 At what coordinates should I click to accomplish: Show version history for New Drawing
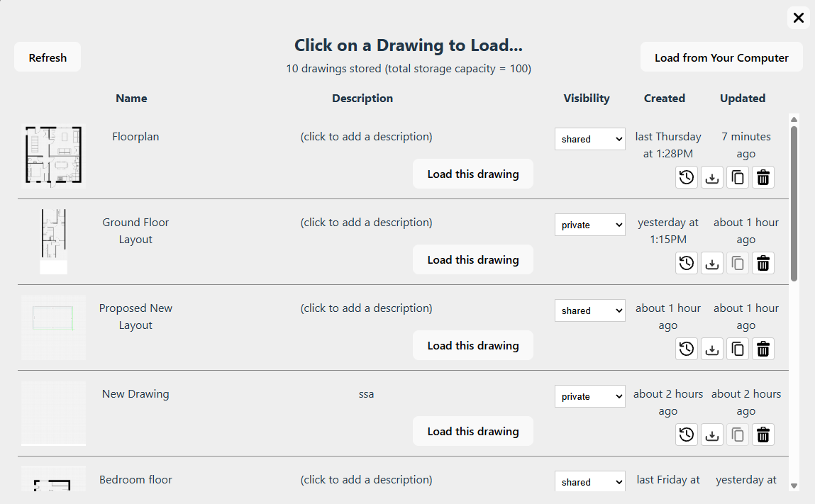(687, 435)
